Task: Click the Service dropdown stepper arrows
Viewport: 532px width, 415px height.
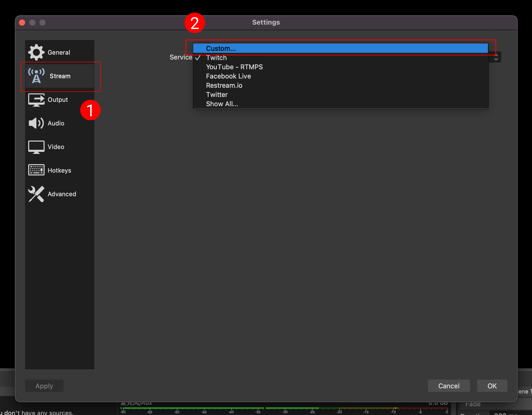Action: [496, 57]
